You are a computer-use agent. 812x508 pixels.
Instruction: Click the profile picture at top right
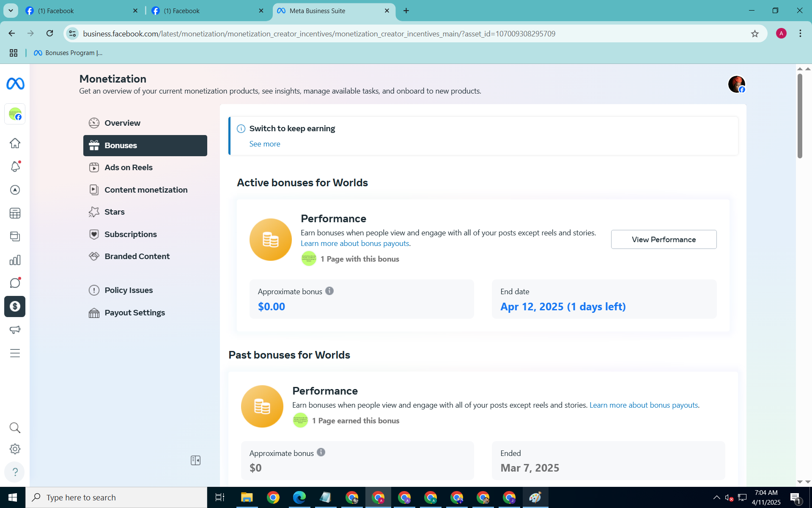click(x=736, y=84)
